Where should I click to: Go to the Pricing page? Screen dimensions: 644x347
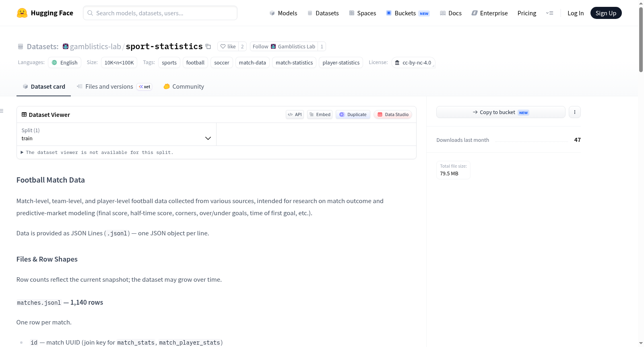[x=527, y=13]
